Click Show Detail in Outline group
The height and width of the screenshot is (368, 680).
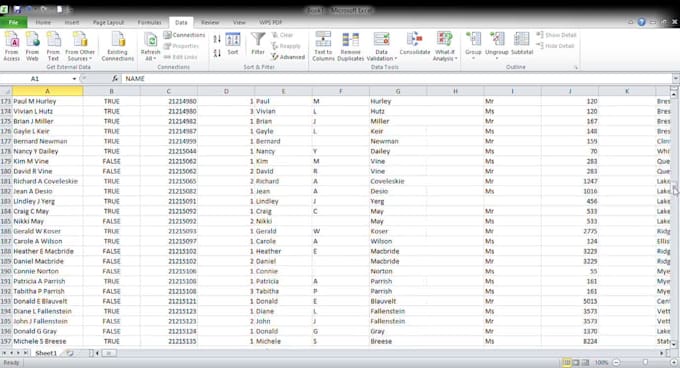(556, 35)
